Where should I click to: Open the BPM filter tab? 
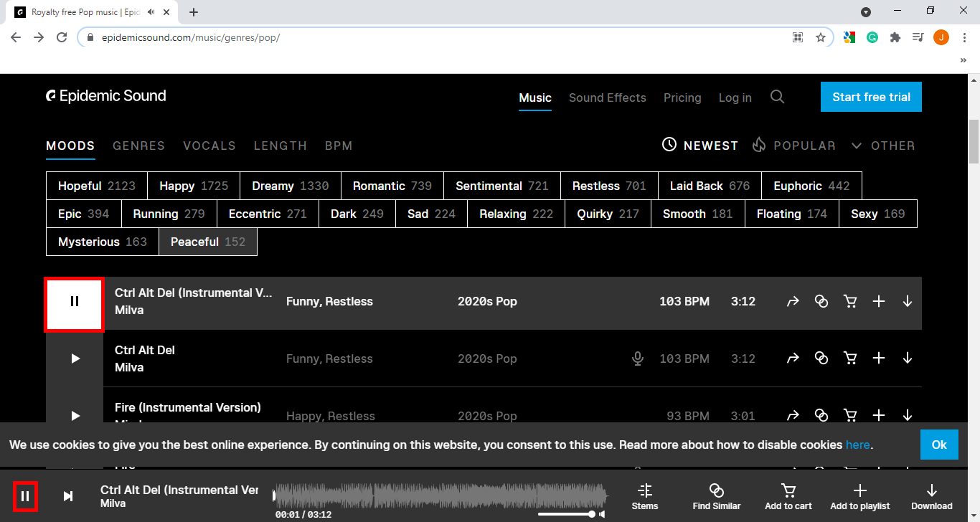pyautogui.click(x=339, y=146)
